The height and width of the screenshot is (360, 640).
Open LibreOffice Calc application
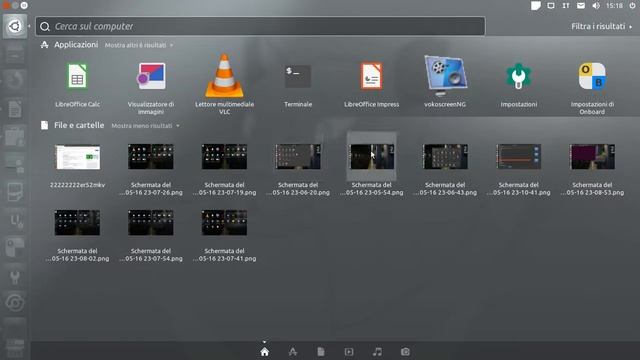point(77,76)
